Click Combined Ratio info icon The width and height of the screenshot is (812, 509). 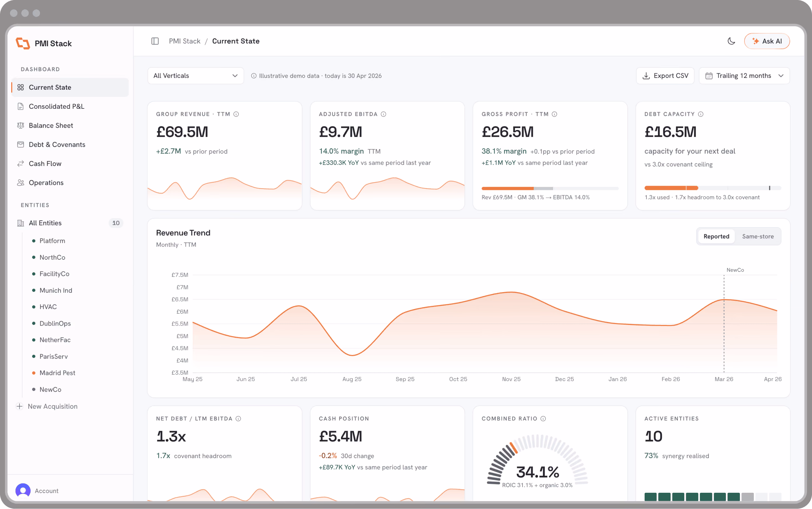tap(543, 419)
